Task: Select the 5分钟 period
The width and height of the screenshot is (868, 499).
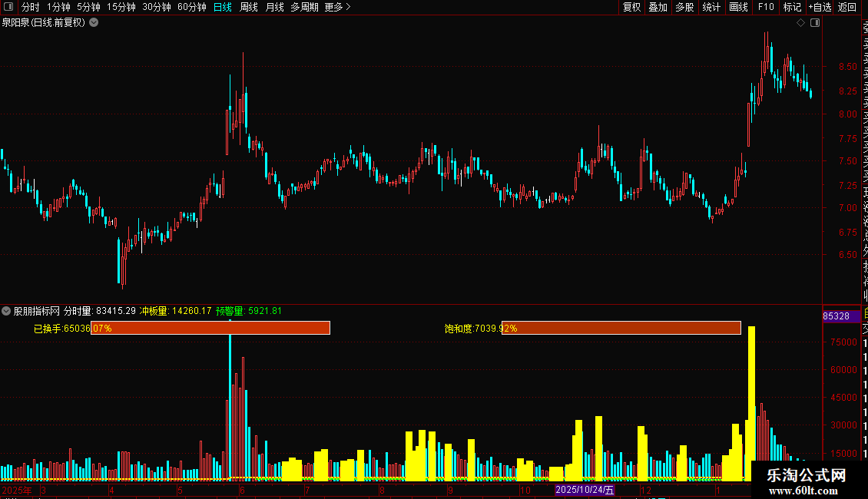Action: point(88,7)
